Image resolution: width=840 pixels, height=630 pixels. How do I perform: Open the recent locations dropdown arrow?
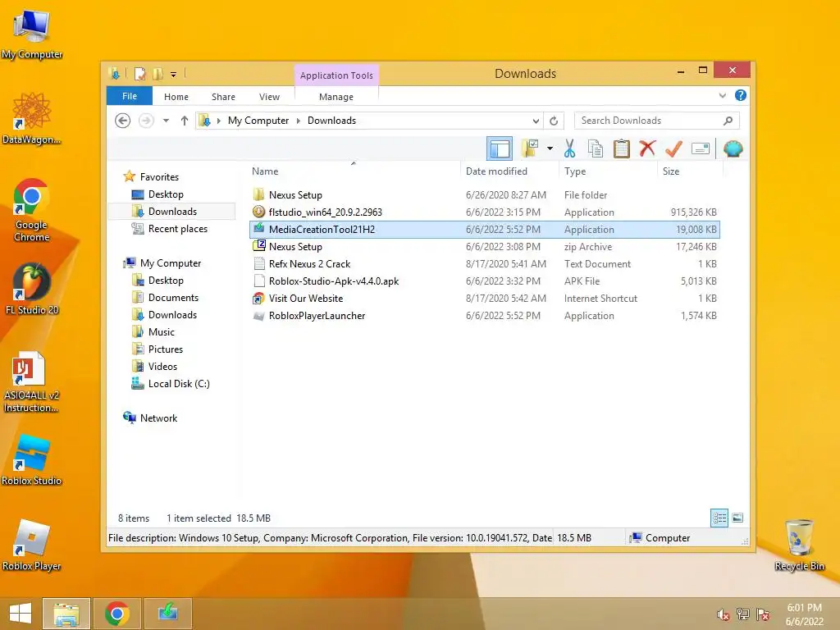(166, 121)
